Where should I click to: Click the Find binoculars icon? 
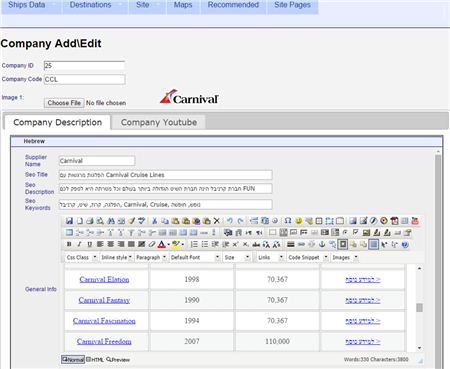(x=111, y=221)
